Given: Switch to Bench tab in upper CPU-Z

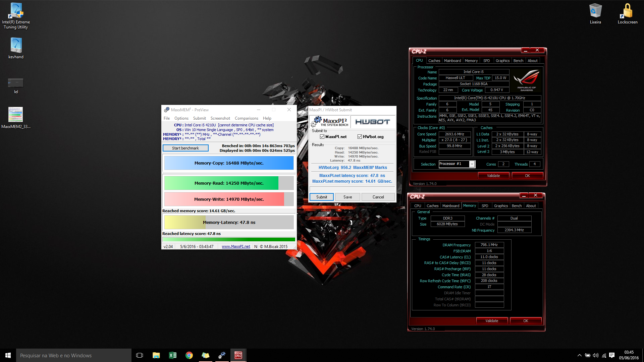Looking at the screenshot, I should (x=518, y=61).
